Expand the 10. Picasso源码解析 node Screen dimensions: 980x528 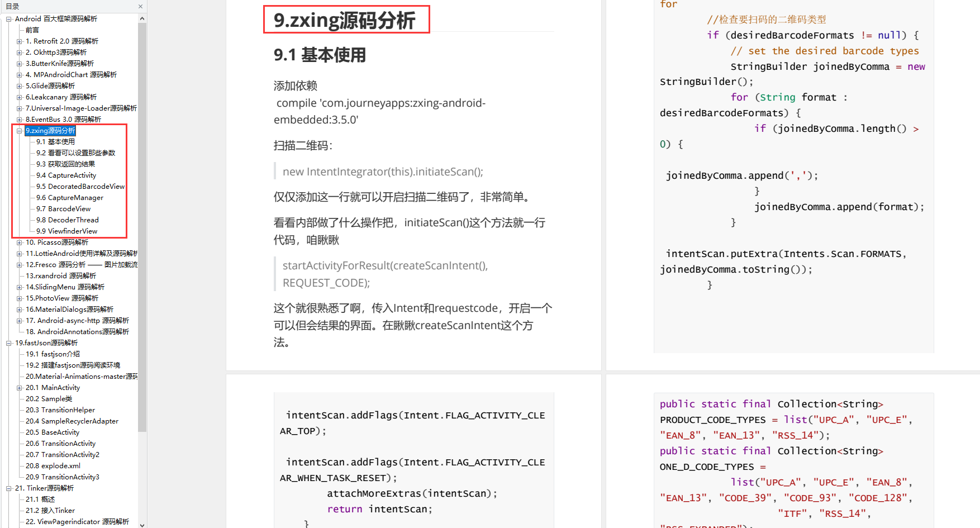pyautogui.click(x=20, y=242)
